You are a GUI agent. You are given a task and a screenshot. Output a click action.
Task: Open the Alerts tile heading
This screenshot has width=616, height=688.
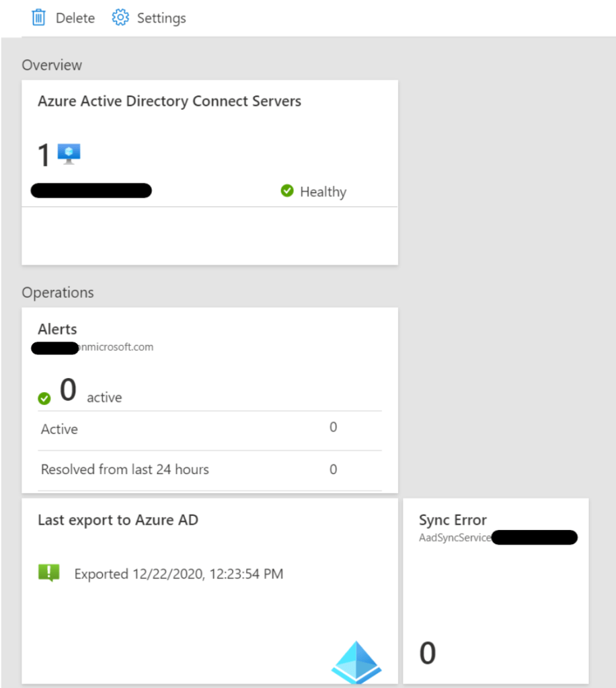point(57,330)
